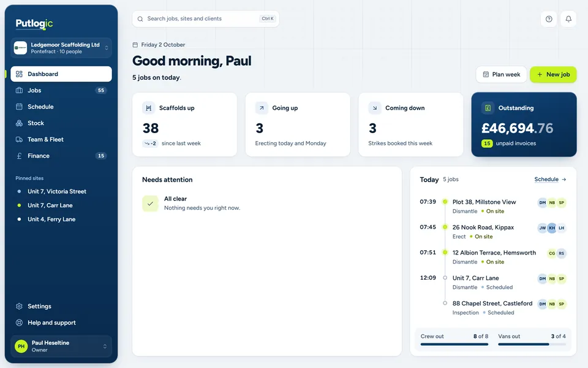The width and height of the screenshot is (588, 368).
Task: Click the Plan week button
Action: [502, 74]
